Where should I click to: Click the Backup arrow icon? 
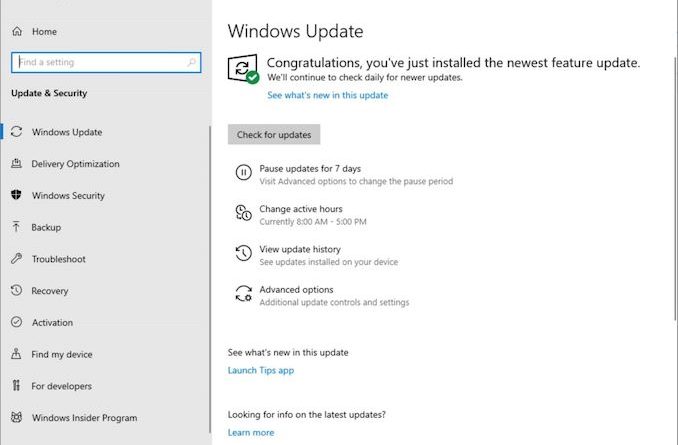click(17, 228)
